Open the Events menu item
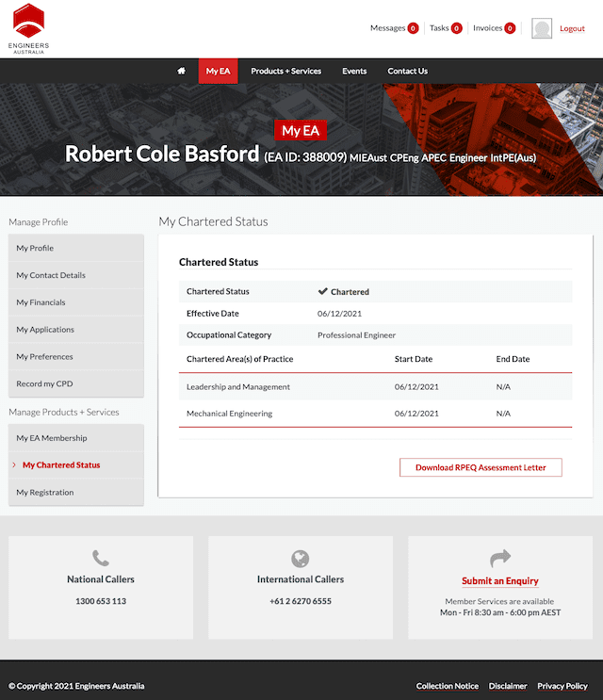 coord(354,71)
